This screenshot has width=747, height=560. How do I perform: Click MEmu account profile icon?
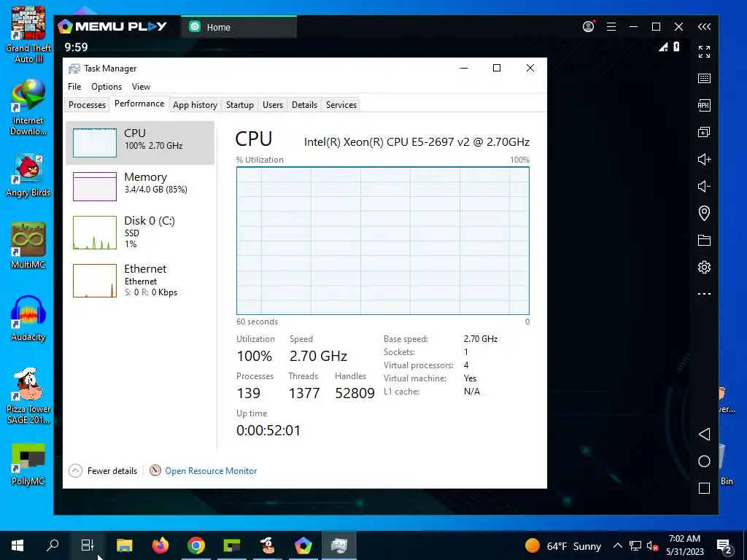coord(589,27)
